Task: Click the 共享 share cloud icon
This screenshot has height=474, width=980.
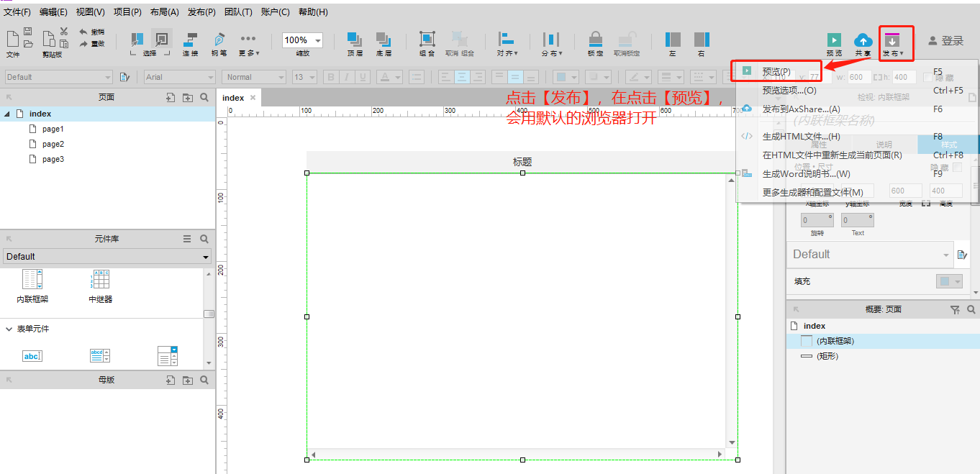Action: 863,40
